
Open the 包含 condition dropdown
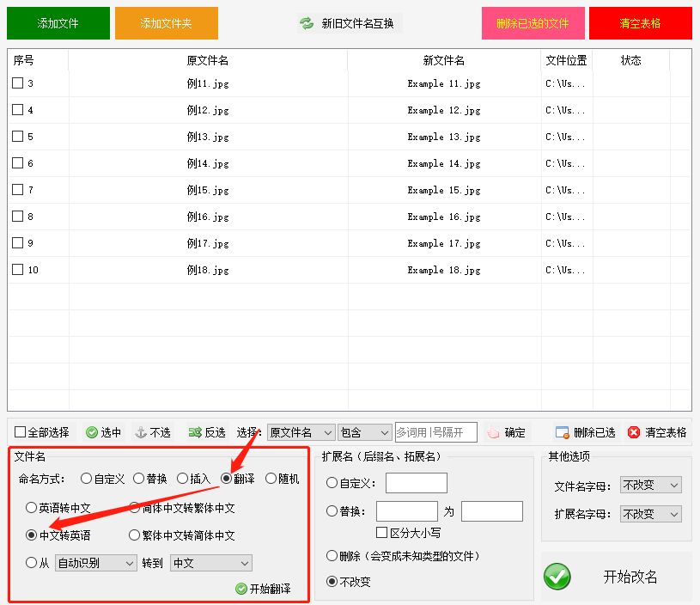click(365, 432)
